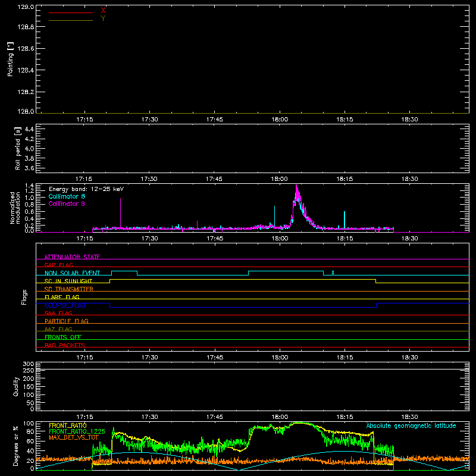Click the olive Y legend line sample
The height and width of the screenshot is (476, 476).
71,20
